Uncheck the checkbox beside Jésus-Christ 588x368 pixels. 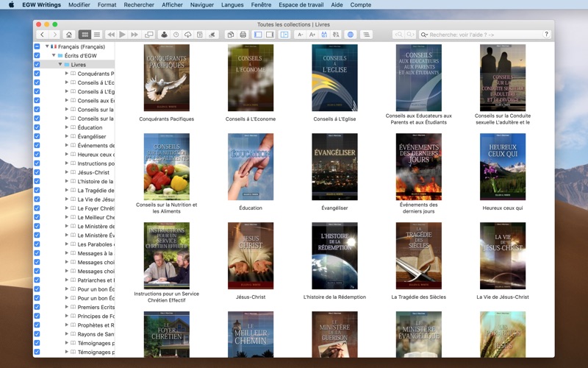coord(37,172)
